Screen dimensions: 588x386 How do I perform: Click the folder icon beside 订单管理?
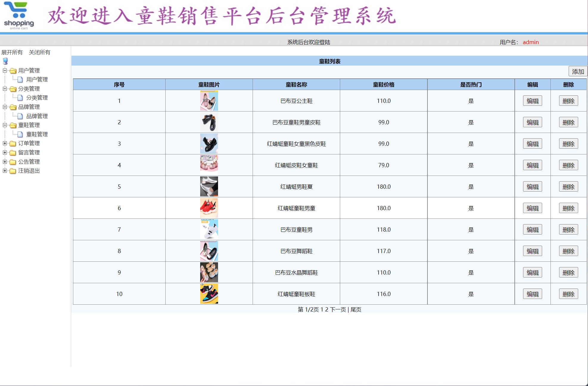click(x=13, y=143)
